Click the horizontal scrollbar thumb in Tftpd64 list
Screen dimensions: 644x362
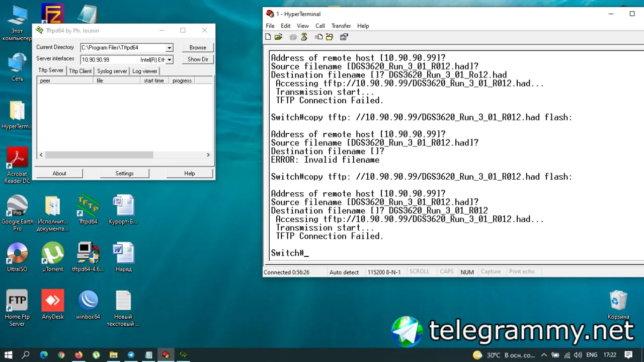coord(99,155)
